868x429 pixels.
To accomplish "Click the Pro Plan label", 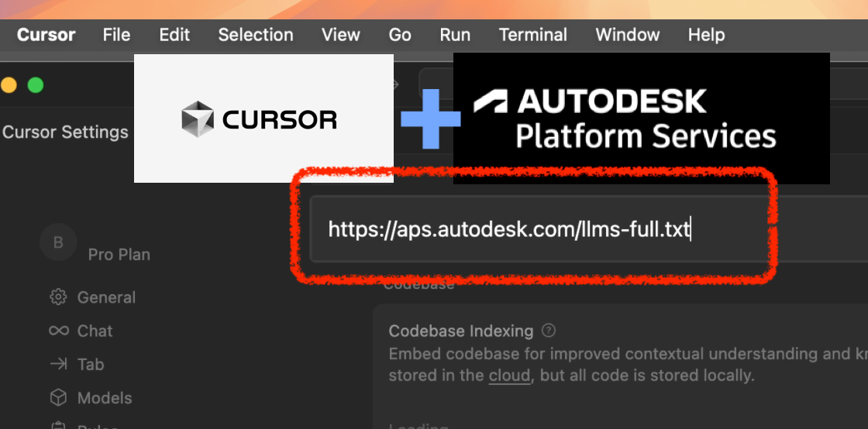I will tap(119, 255).
